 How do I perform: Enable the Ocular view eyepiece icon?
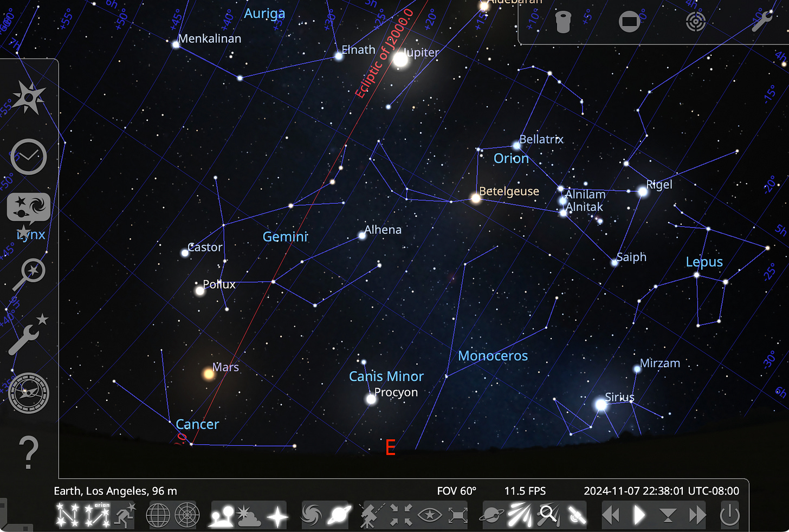(x=564, y=22)
